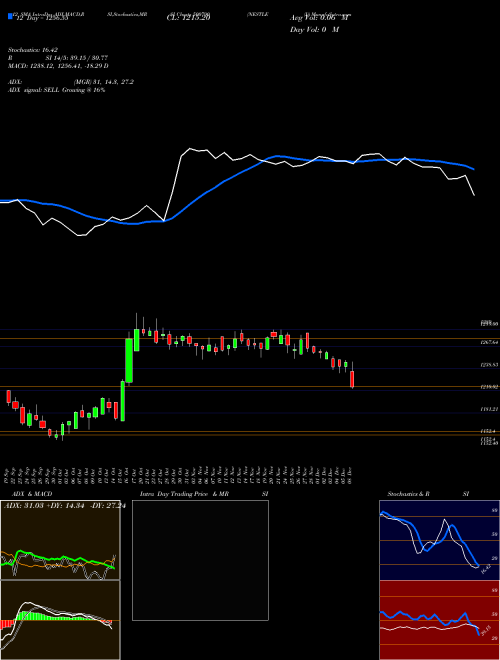This screenshot has height=660, width=500.
Task: Click the 'Stochastics: 16.42' reading
Action: coord(33,50)
